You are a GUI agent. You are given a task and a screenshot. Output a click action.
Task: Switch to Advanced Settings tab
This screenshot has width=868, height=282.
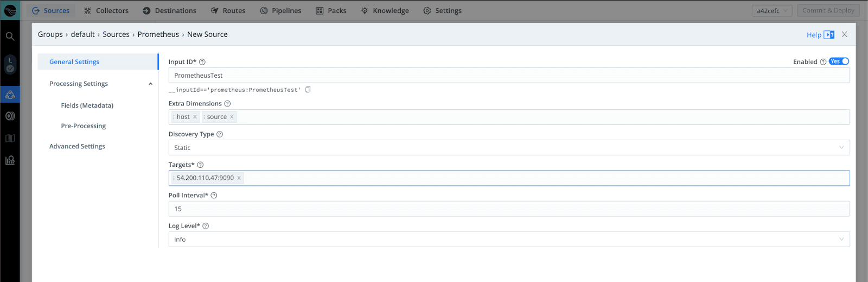(x=77, y=146)
